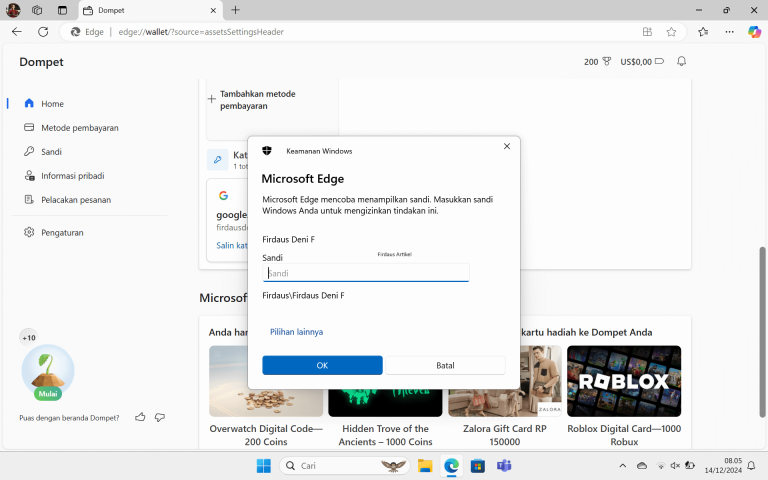
Task: Open Pelacakan pesanan in sidebar
Action: tap(68, 199)
